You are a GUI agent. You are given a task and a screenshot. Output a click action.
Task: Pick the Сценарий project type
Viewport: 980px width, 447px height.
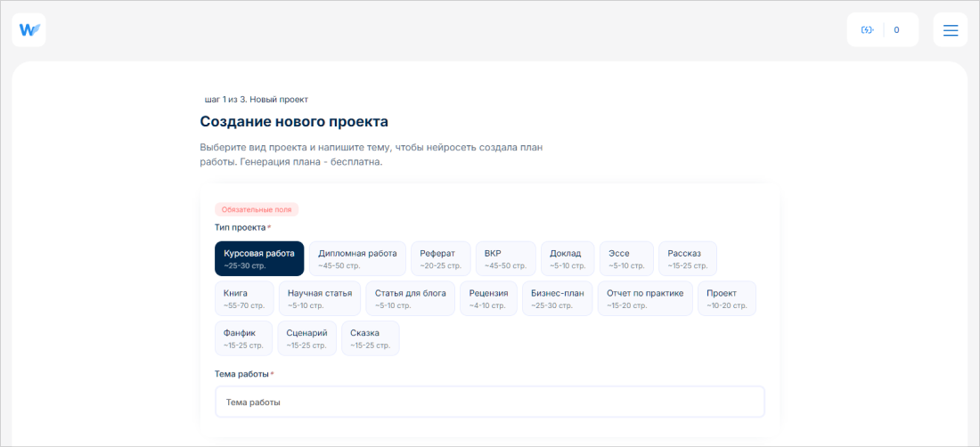pyautogui.click(x=306, y=338)
